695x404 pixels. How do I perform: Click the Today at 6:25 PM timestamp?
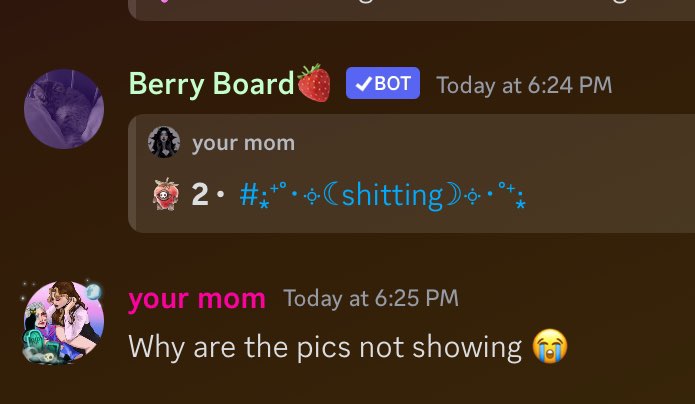pos(371,298)
